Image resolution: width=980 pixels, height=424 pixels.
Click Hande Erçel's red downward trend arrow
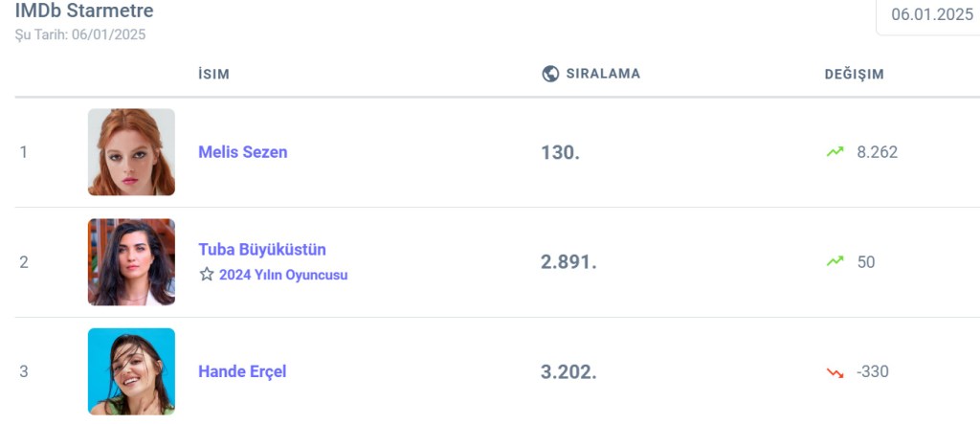(x=835, y=371)
